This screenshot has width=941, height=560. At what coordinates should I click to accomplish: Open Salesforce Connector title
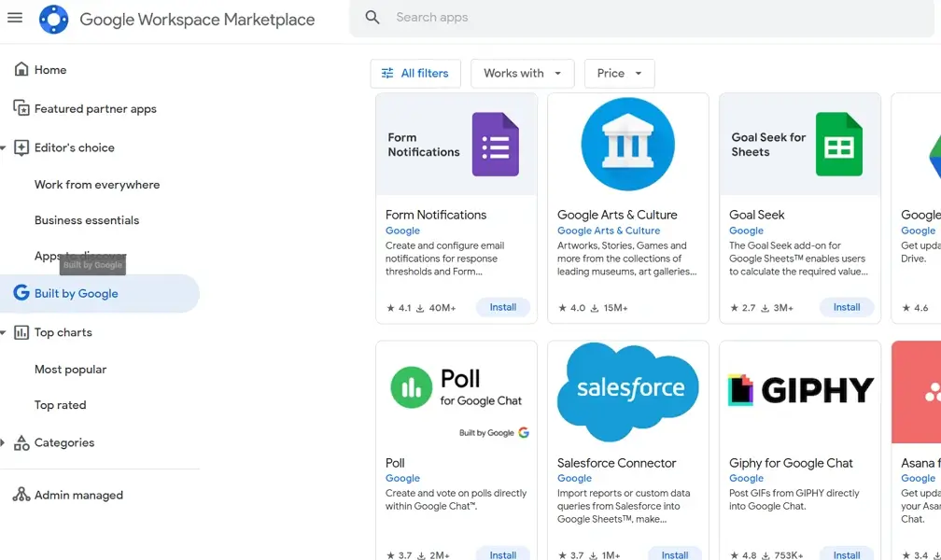[x=617, y=463]
